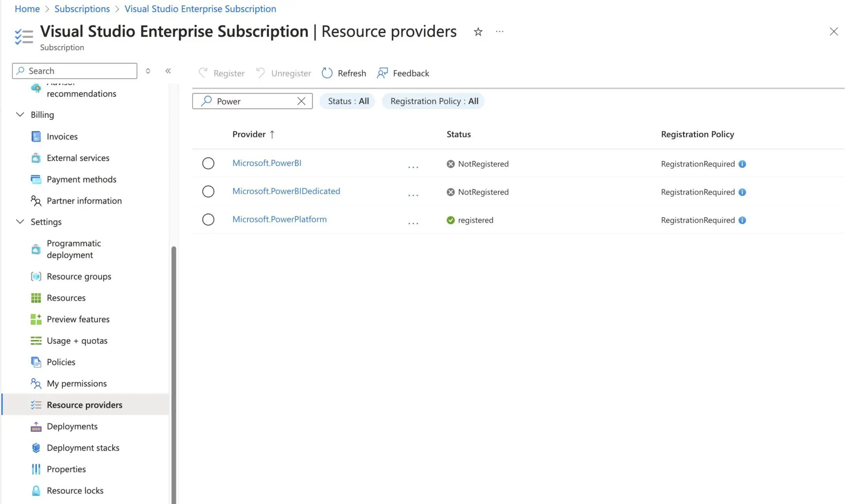
Task: Close the Resource providers blade
Action: 833,32
